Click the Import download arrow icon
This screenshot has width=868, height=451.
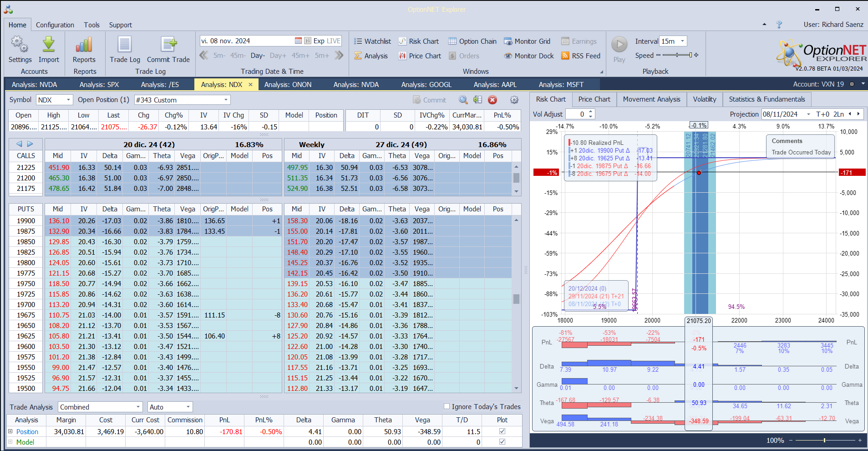pos(49,44)
